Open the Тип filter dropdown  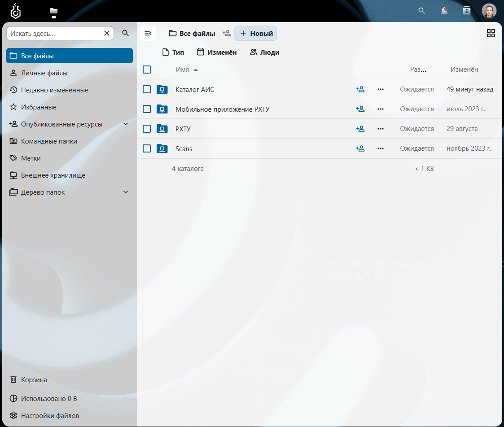173,52
